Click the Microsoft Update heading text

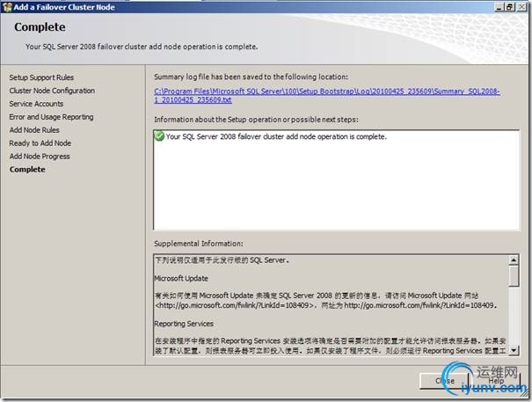(181, 279)
